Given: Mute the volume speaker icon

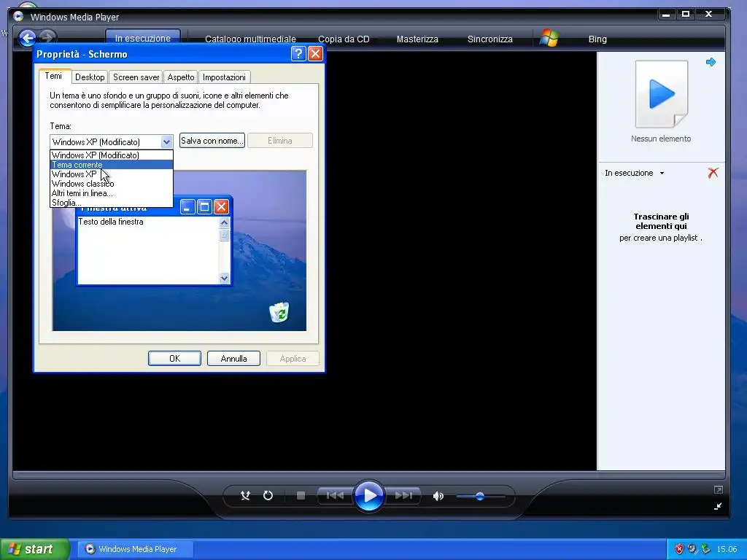Looking at the screenshot, I should pyautogui.click(x=438, y=496).
